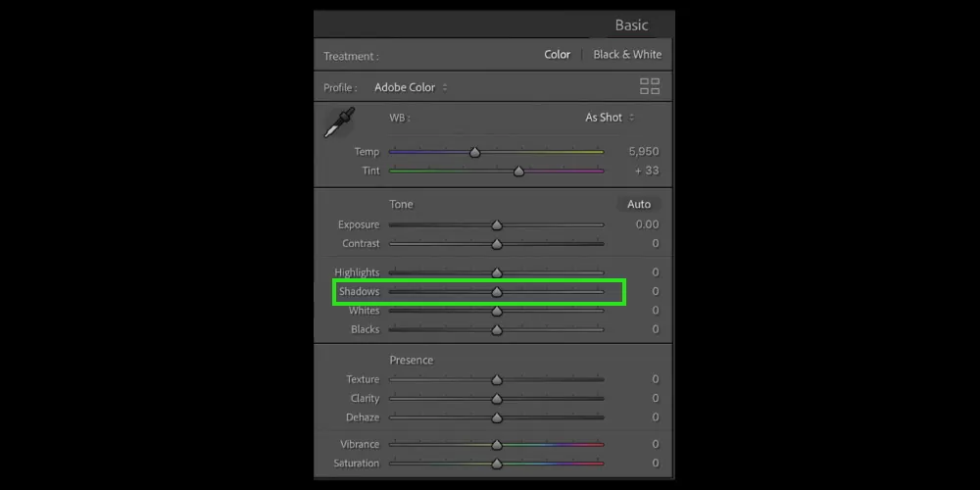This screenshot has width=980, height=490.
Task: Click the Auto tone button
Action: [639, 204]
